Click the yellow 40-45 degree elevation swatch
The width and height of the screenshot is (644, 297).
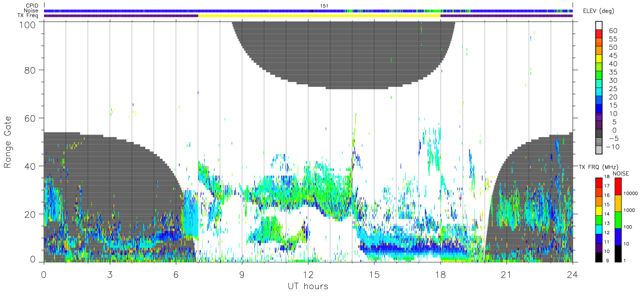[x=599, y=59]
